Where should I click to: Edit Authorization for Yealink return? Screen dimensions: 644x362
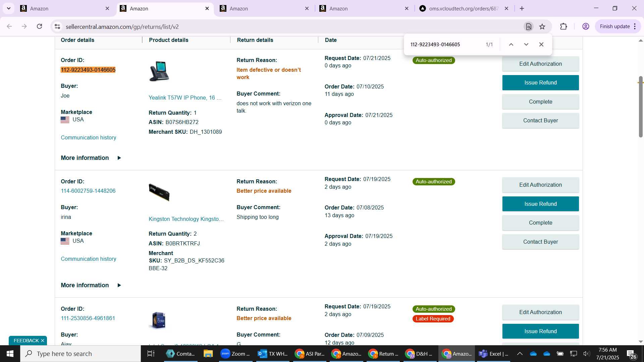pos(540,64)
